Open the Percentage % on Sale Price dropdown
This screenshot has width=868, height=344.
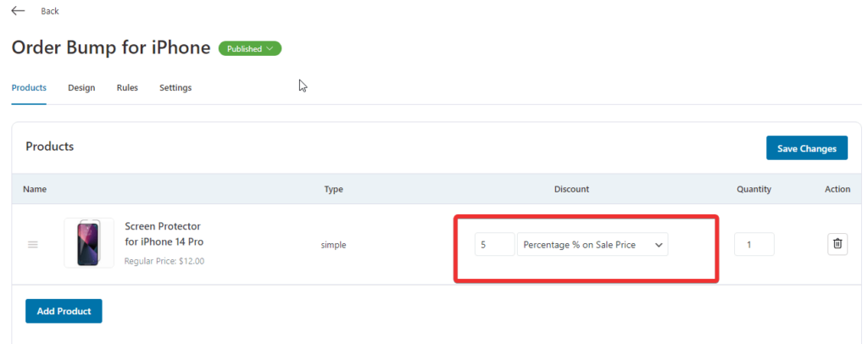[593, 245]
